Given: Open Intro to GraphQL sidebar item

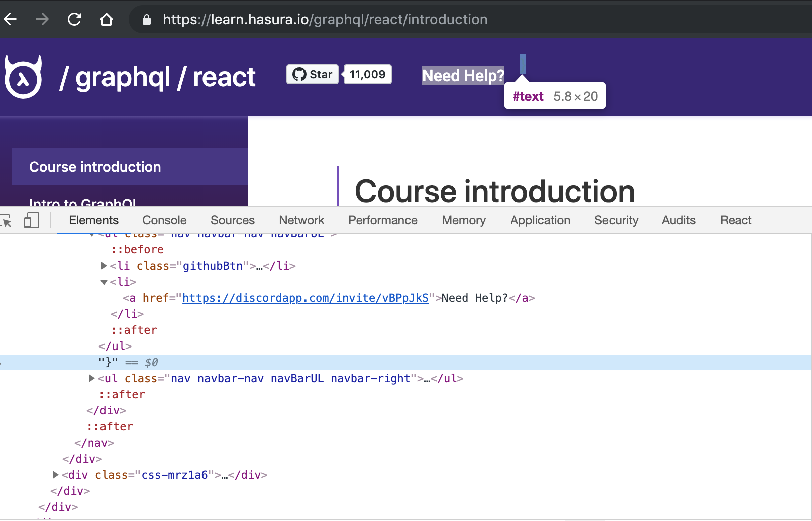Looking at the screenshot, I should click(82, 202).
